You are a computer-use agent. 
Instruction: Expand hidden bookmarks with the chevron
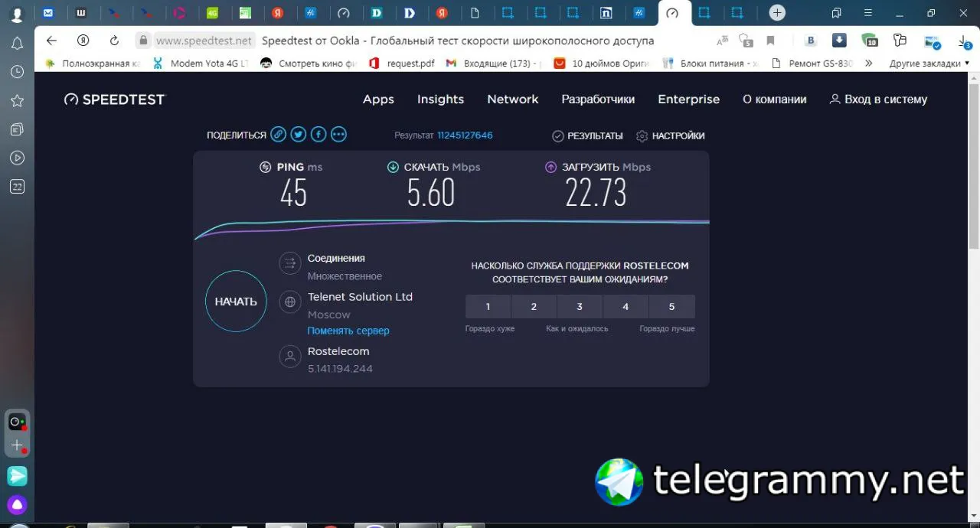(x=868, y=64)
